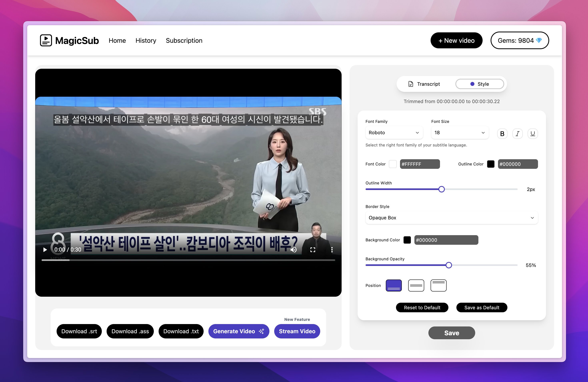Open the video player options menu
This screenshot has height=382, width=588.
332,250
